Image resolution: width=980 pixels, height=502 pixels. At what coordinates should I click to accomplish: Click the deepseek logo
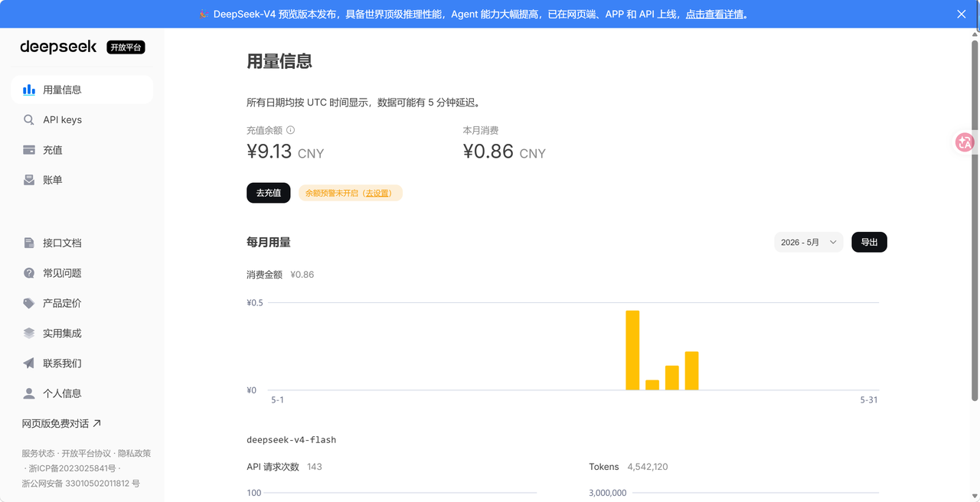(58, 47)
